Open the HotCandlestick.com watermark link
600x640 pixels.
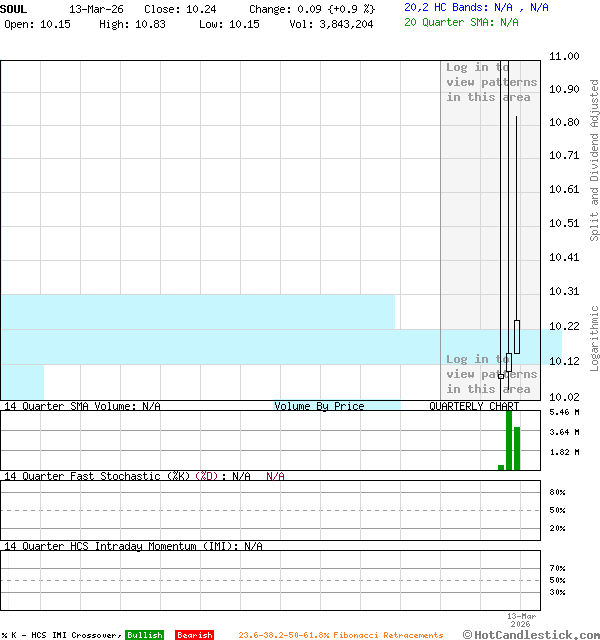(x=531, y=634)
